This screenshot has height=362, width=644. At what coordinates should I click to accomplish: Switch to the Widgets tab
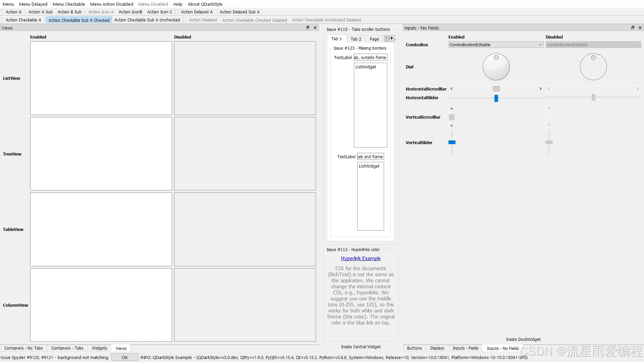(99, 348)
